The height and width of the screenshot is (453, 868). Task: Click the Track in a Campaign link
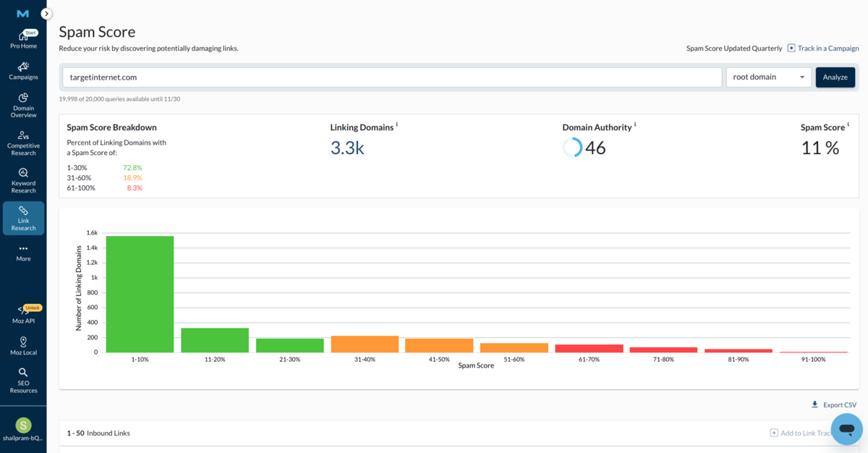coord(828,48)
